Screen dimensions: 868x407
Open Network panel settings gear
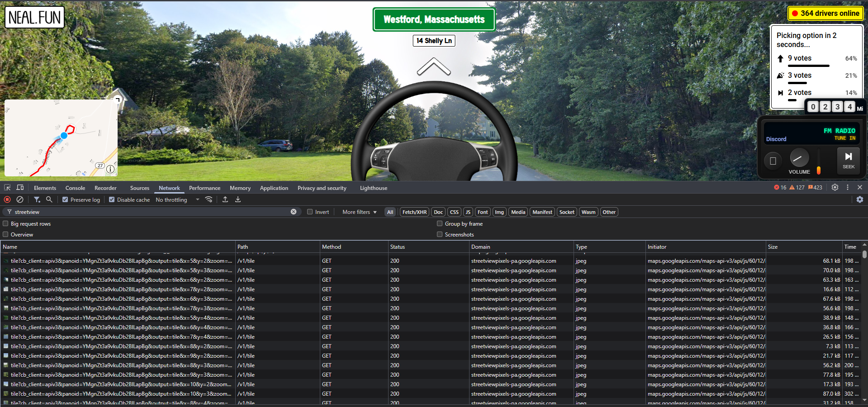tap(859, 199)
